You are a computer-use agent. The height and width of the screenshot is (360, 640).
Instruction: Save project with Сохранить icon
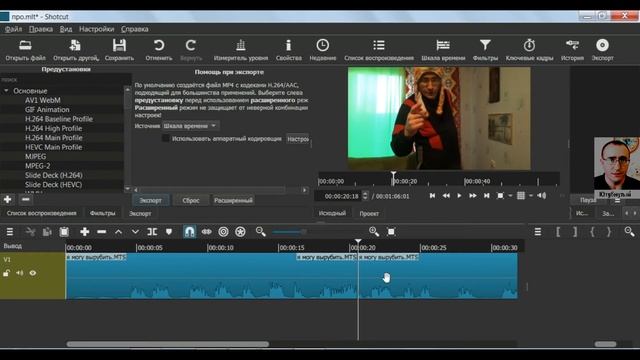pyautogui.click(x=119, y=50)
